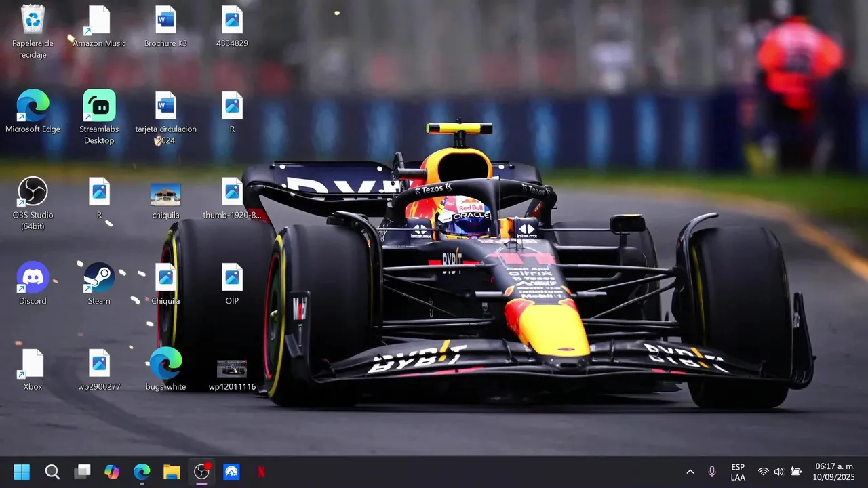Viewport: 868px width, 488px height.
Task: Select the capitalized Chiquila image file
Action: point(165,284)
